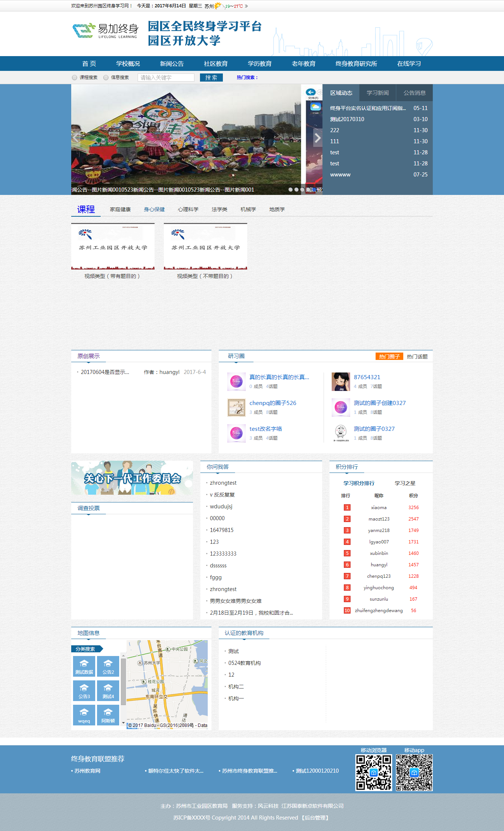Click the wqeq map category icon

point(84,715)
